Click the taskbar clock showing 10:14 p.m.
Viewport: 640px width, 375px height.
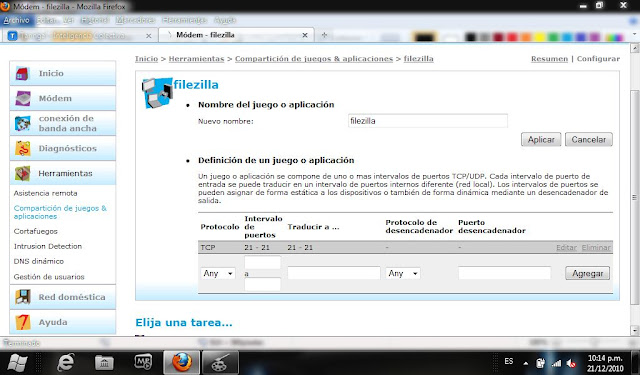click(605, 363)
